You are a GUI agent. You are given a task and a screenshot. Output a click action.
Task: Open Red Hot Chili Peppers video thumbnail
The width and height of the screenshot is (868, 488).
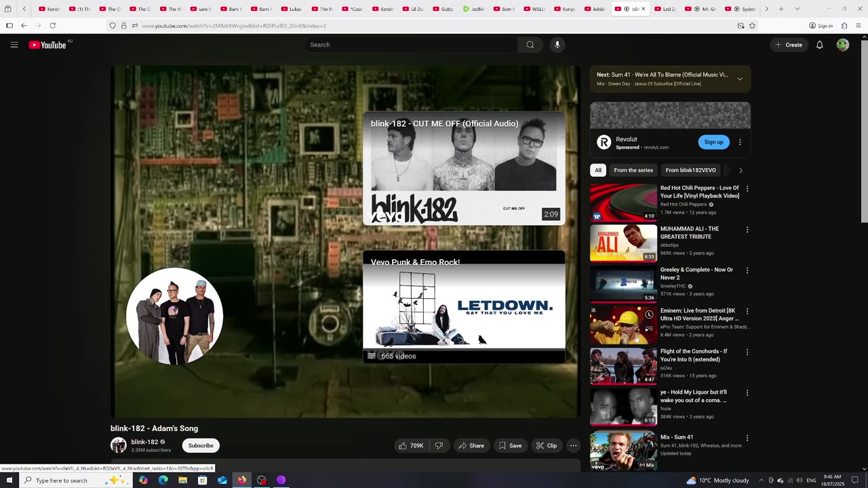pyautogui.click(x=623, y=203)
